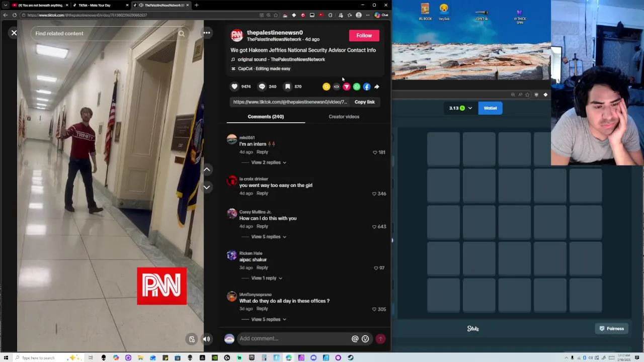Expand View 2 replies
Screen dimensions: 644x362
click(x=269, y=162)
